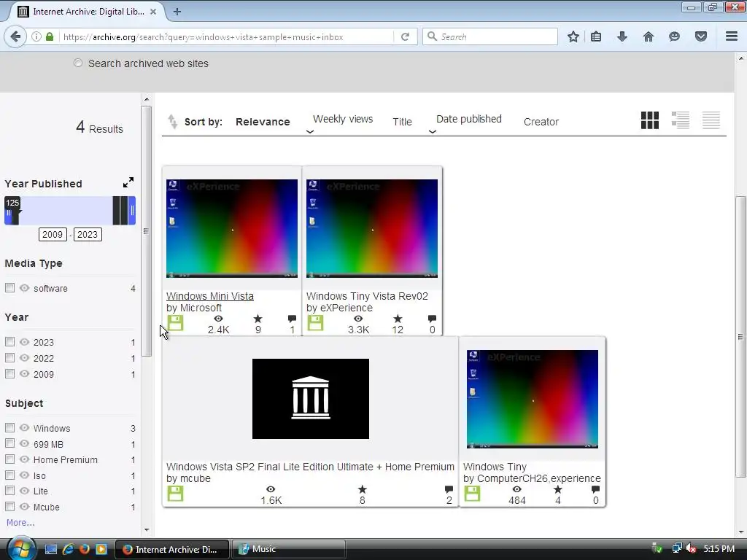747x560 pixels.
Task: Check the Home Premium subject filter
Action: (9, 459)
